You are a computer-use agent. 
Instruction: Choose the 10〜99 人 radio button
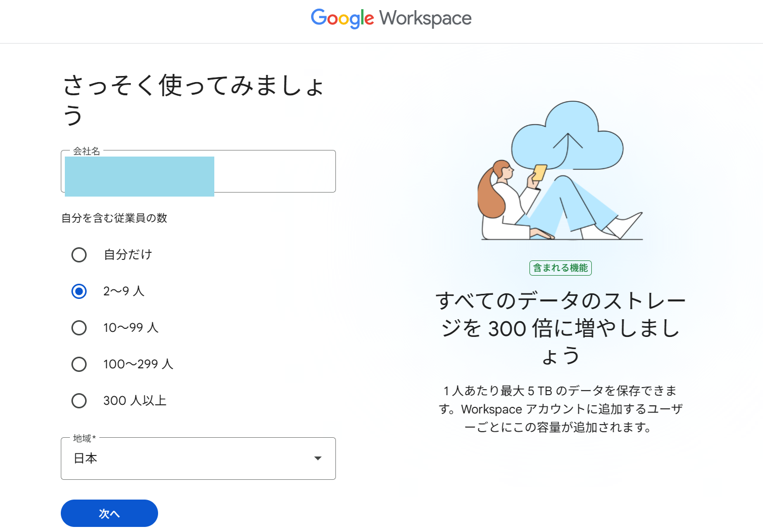tap(79, 328)
